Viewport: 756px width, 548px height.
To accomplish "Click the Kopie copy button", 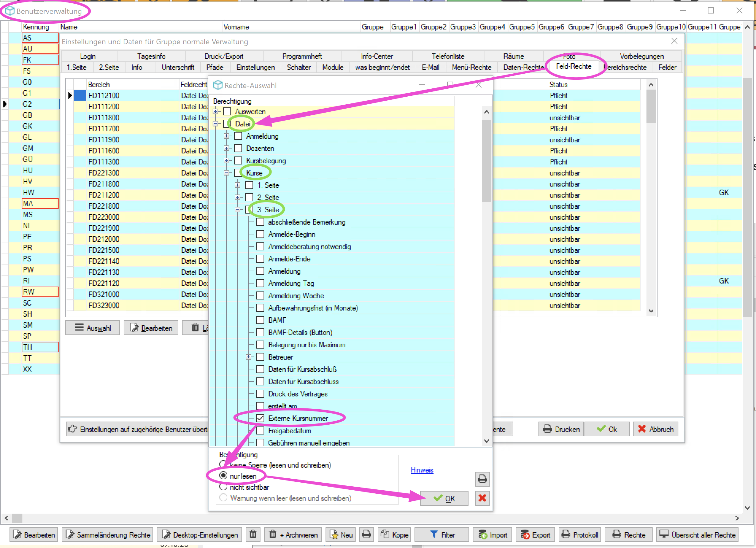I will [x=395, y=534].
